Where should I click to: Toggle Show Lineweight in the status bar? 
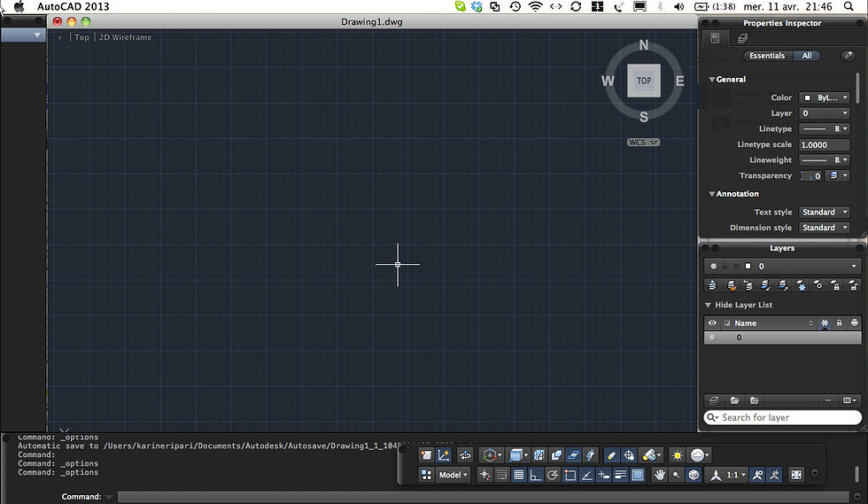point(621,475)
